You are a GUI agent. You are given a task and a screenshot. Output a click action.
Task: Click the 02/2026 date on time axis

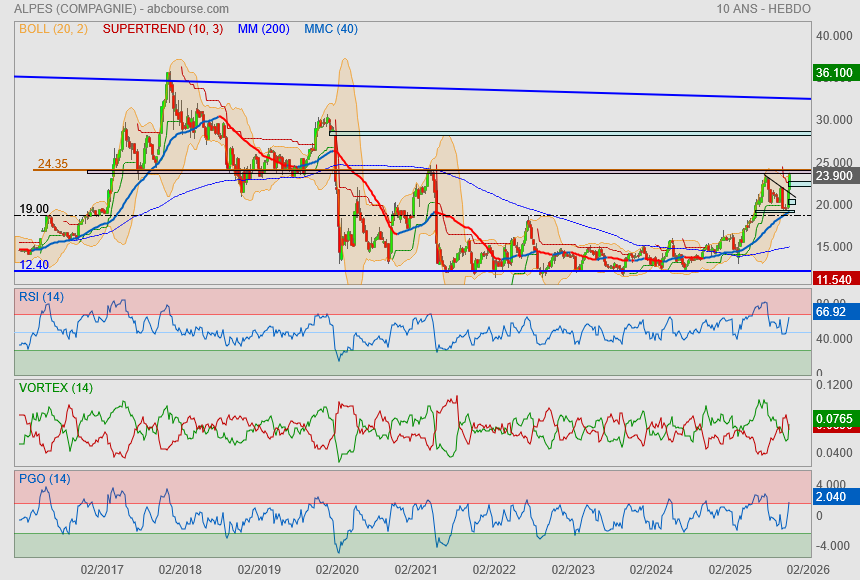[806, 569]
